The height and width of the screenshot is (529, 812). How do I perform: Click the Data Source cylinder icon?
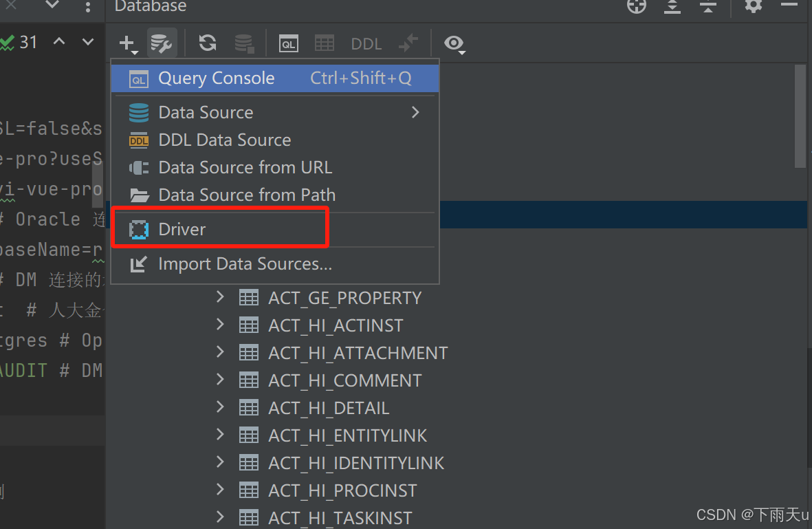pyautogui.click(x=139, y=112)
